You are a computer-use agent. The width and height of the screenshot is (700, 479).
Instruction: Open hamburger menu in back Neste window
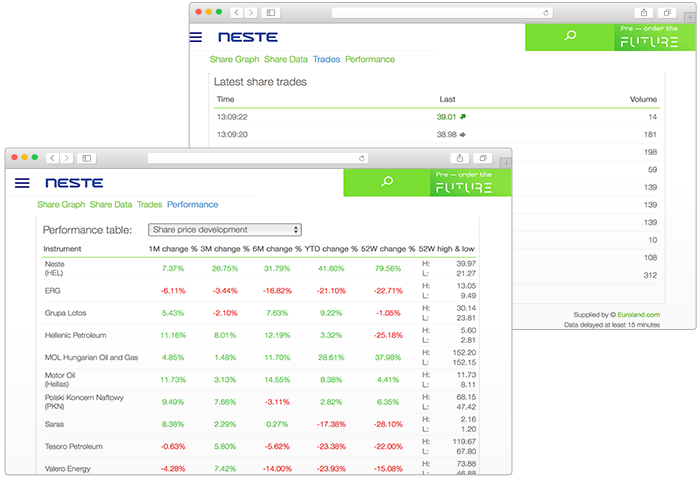point(196,37)
